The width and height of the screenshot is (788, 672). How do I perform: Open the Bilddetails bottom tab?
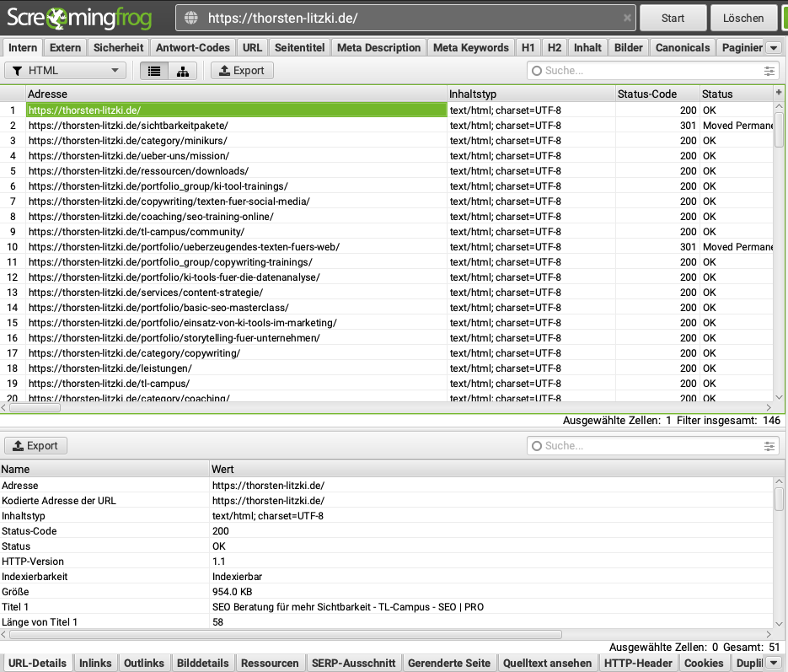(x=202, y=663)
